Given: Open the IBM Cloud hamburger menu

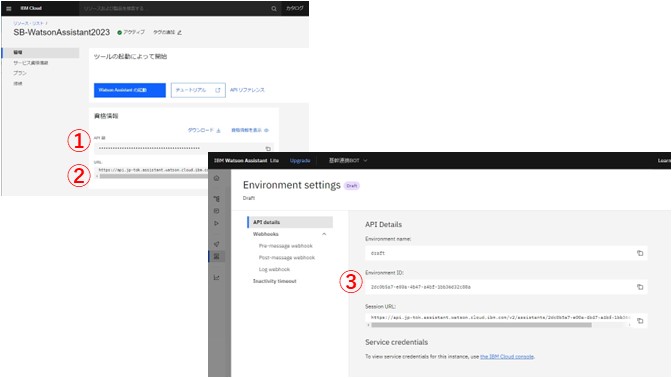Looking at the screenshot, I should (9, 9).
